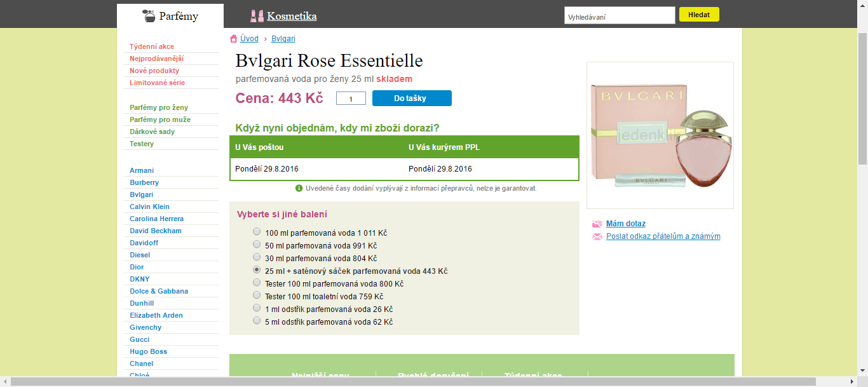Click the envelope icon next to Mám dotaz
868x387 pixels.
tap(597, 224)
